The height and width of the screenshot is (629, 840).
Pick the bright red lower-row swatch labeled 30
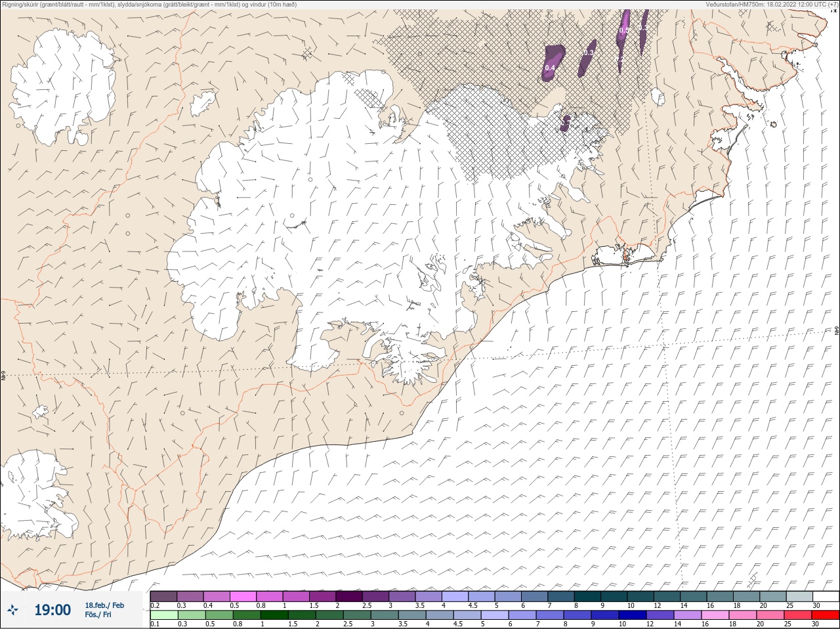point(826,616)
